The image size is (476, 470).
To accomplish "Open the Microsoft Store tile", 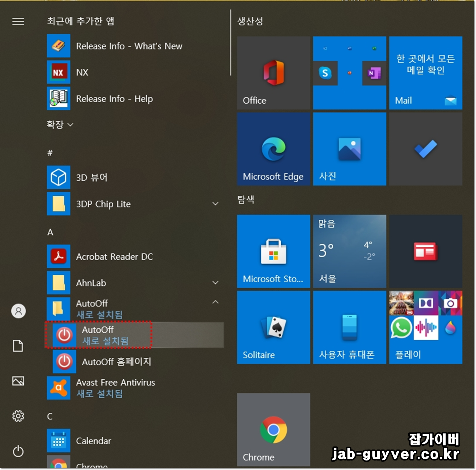I will pos(273,251).
